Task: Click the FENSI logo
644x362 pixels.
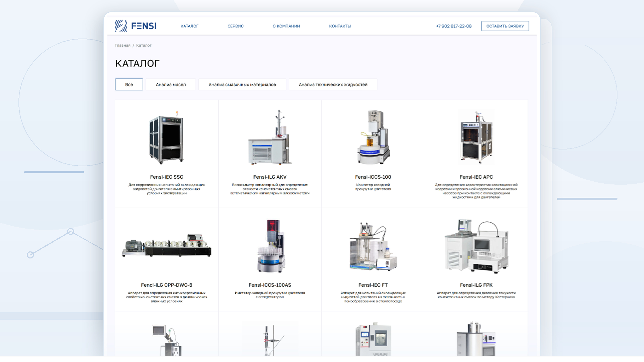Action: point(136,26)
